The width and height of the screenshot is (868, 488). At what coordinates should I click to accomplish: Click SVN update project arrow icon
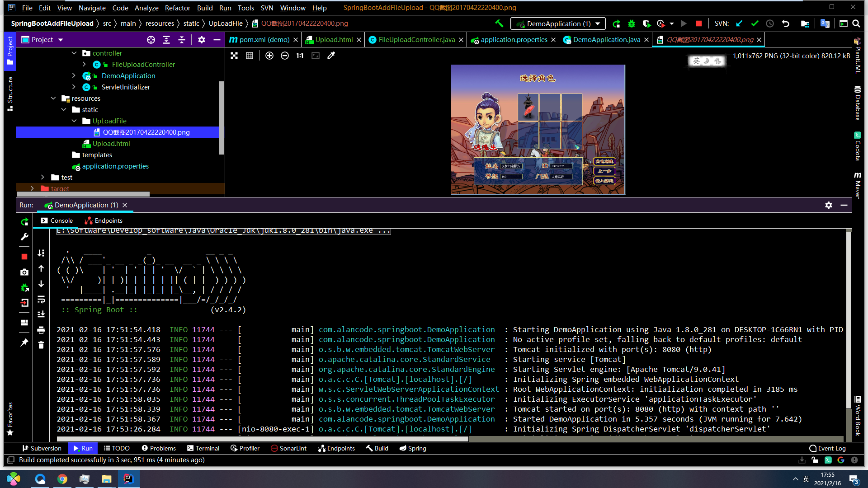pos(739,23)
